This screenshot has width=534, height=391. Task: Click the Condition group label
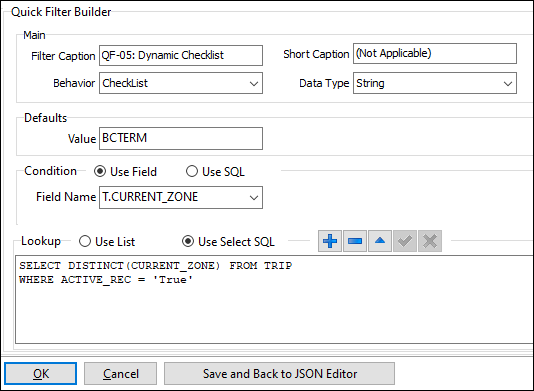click(x=50, y=171)
